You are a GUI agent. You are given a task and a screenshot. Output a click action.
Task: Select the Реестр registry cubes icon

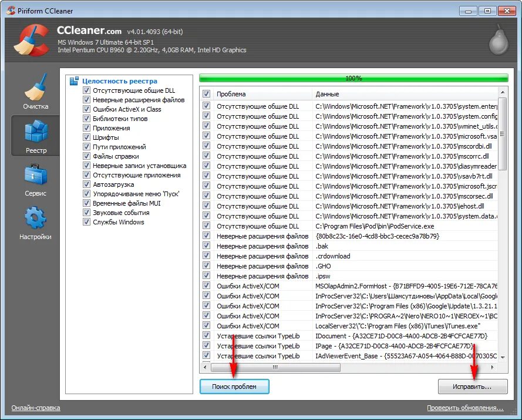click(x=36, y=131)
